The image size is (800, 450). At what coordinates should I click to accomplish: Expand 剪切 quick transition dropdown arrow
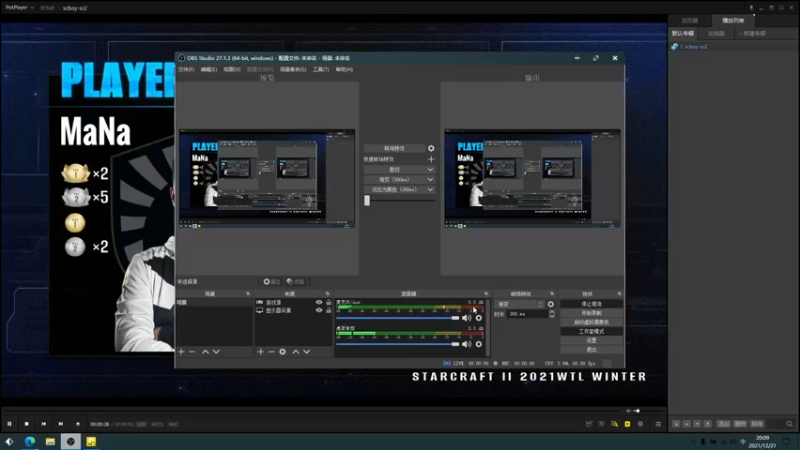(x=430, y=169)
